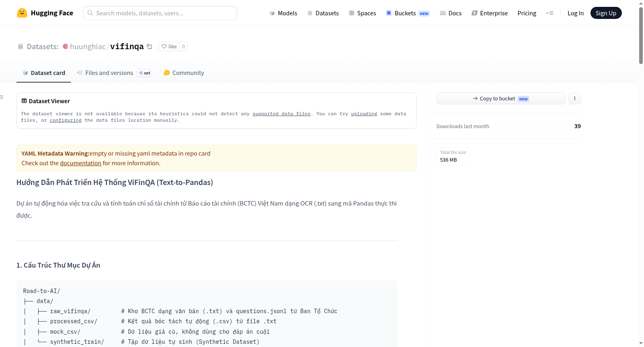Image resolution: width=644 pixels, height=347 pixels.
Task: Open the Datasets page
Action: pyautogui.click(x=323, y=13)
